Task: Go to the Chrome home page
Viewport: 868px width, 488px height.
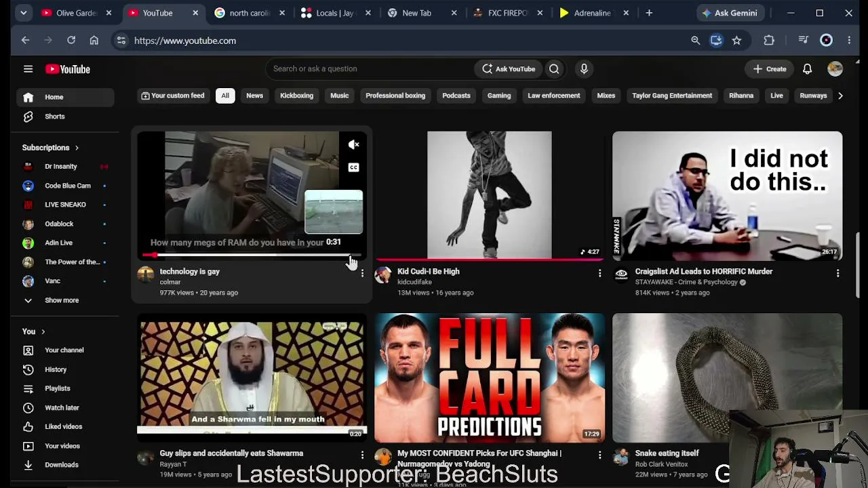Action: (x=94, y=41)
